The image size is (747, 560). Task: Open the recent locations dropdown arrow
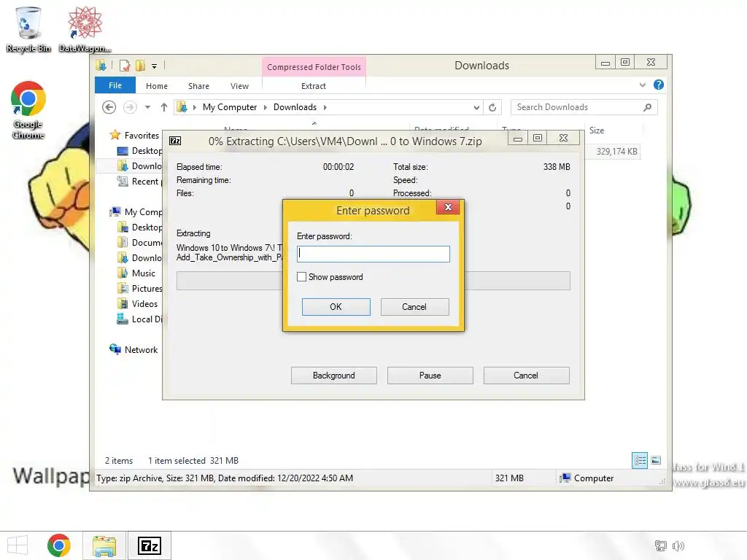click(x=147, y=107)
